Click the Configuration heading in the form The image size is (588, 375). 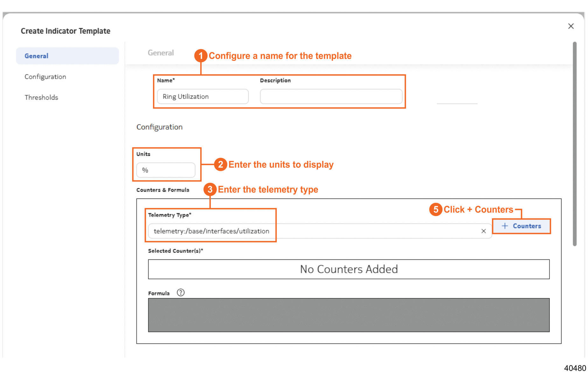click(x=159, y=127)
